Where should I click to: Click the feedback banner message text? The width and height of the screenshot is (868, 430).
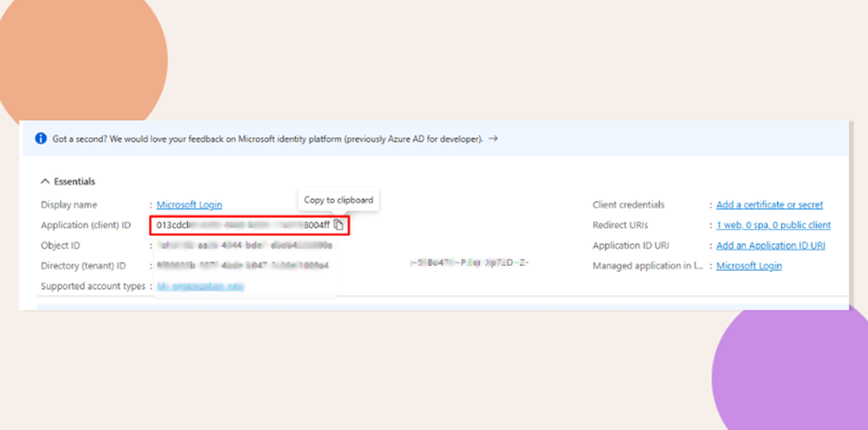268,139
